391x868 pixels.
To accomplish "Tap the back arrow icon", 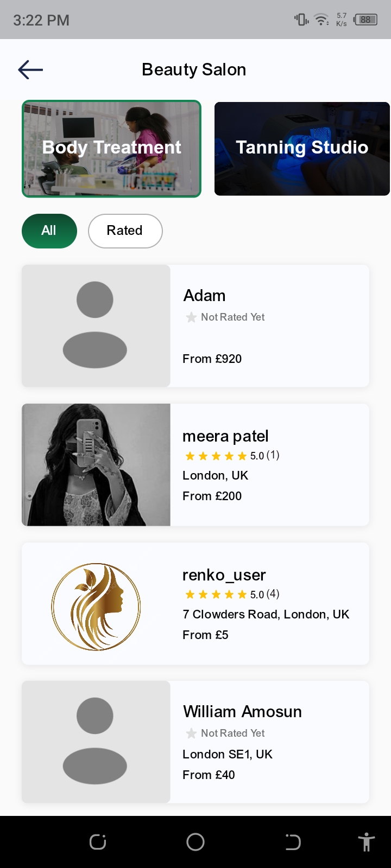I will (x=30, y=70).
